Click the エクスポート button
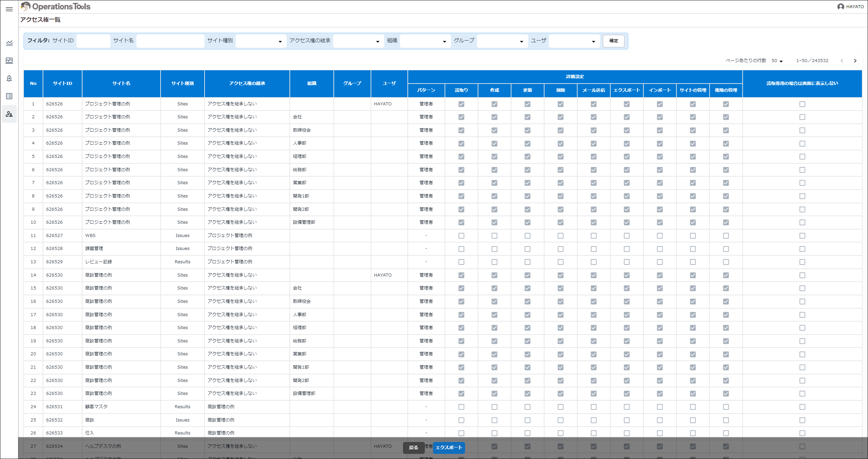 click(449, 447)
